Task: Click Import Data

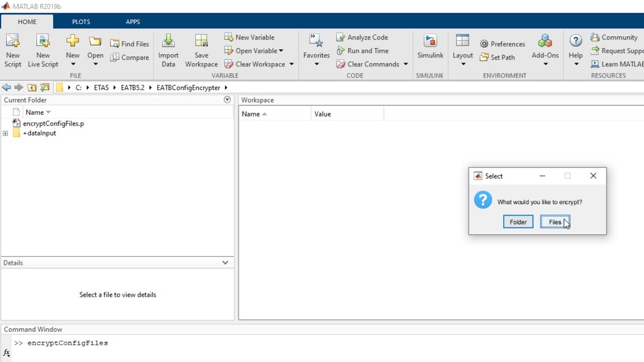Action: point(168,50)
